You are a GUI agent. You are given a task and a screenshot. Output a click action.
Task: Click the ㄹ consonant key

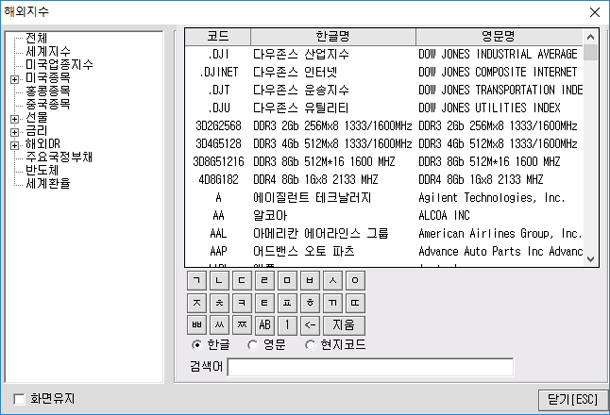click(x=265, y=281)
